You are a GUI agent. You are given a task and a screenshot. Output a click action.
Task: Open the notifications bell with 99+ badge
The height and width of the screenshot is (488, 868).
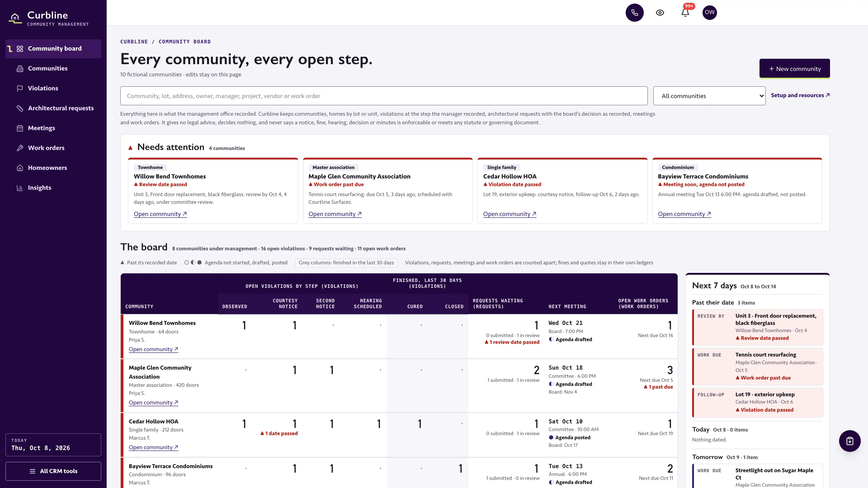click(685, 12)
